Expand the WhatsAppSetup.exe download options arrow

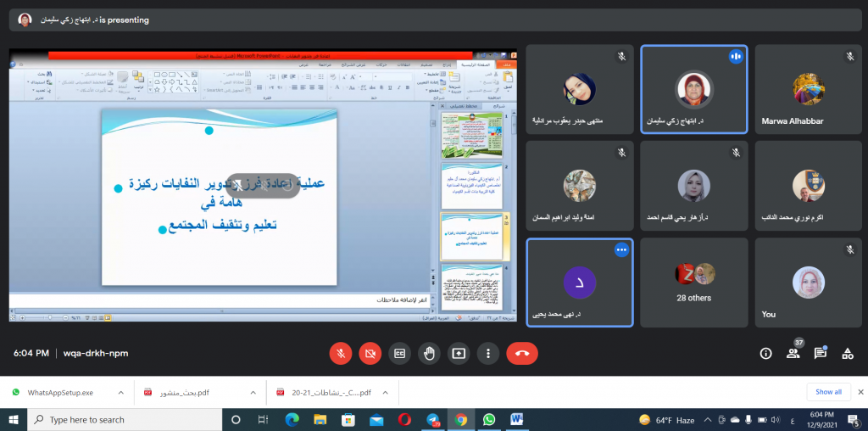pos(120,393)
